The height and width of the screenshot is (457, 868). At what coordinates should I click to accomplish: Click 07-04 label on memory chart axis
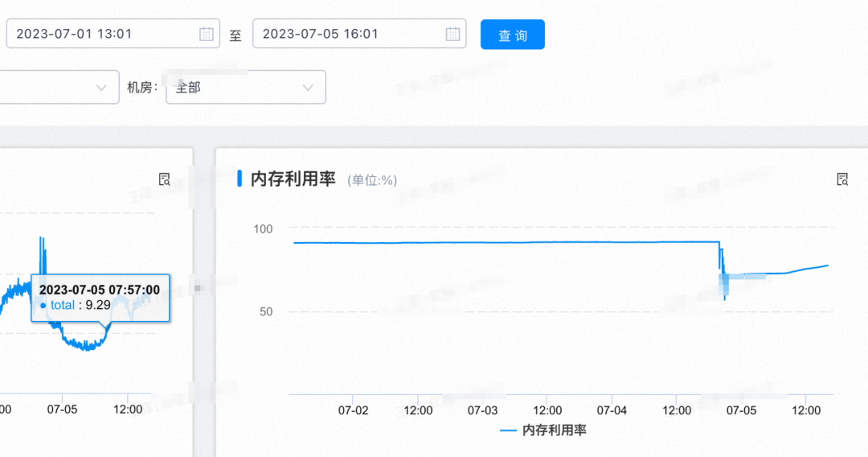(x=612, y=410)
